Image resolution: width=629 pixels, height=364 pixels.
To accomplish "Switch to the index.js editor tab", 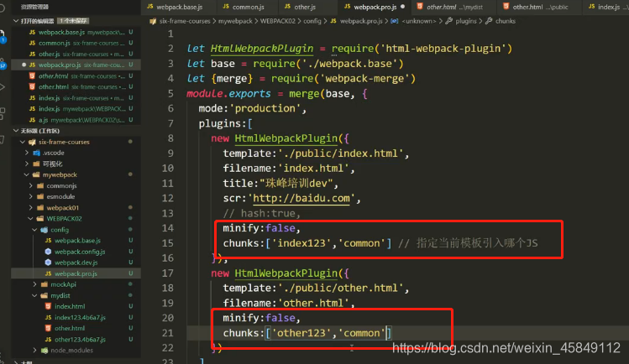I will pos(604,7).
